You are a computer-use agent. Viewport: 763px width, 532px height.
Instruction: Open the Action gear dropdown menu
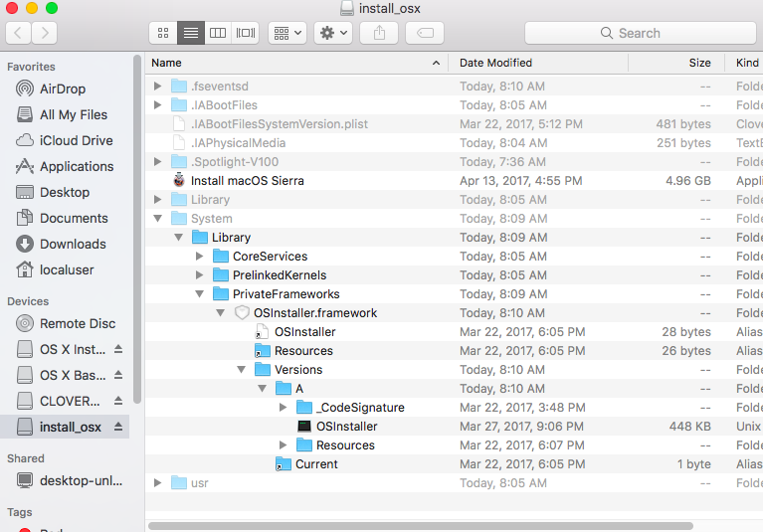332,33
